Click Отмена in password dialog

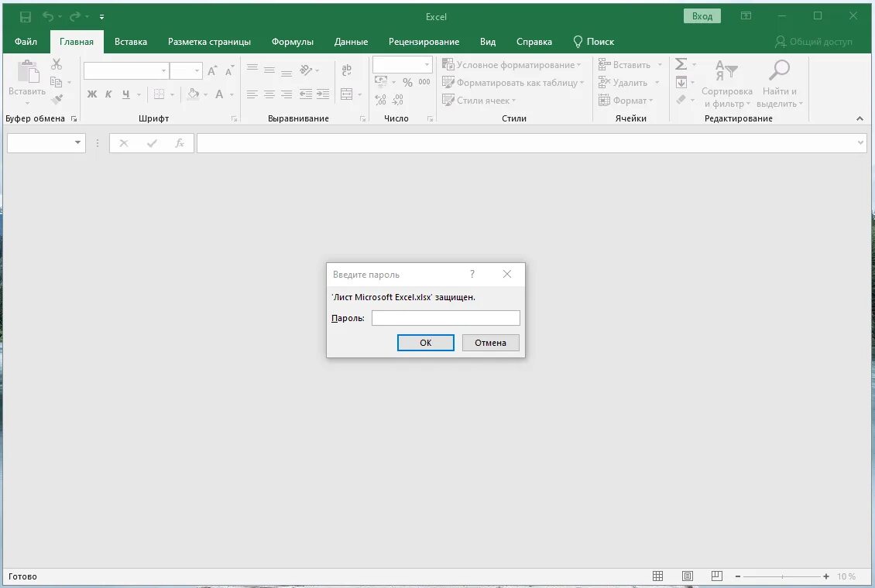pyautogui.click(x=490, y=343)
